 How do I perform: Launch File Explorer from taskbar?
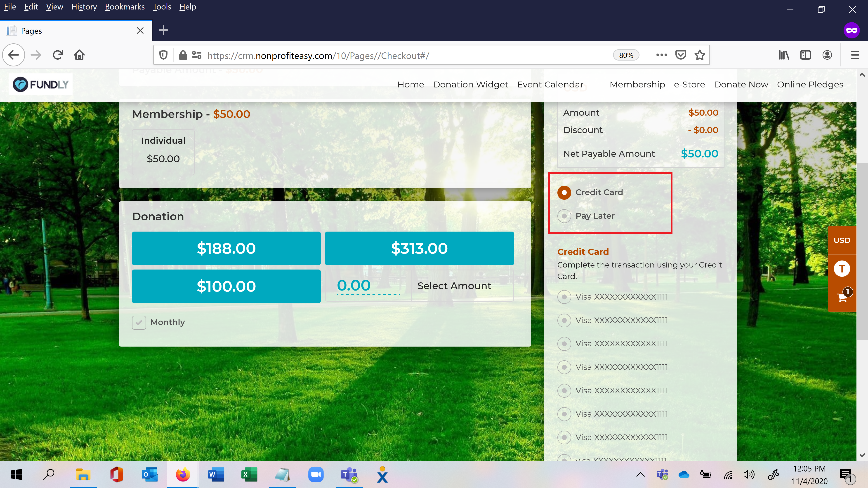83,474
